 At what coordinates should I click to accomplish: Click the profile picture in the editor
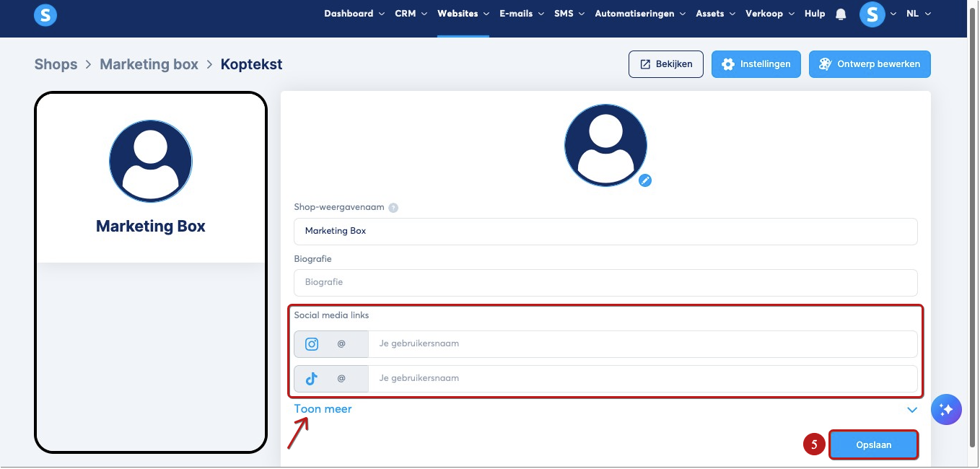tap(605, 145)
